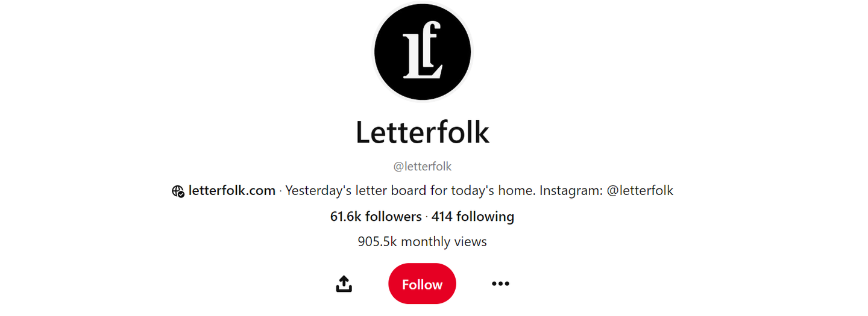Click the gray @letterfolk username handle
Viewport: 868px width, 316px height.
423,166
